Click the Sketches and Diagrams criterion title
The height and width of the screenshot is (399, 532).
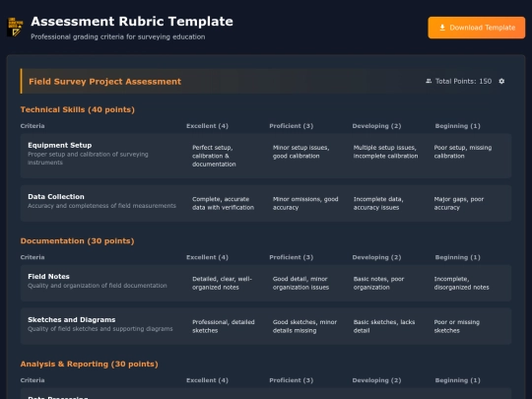[72, 320]
